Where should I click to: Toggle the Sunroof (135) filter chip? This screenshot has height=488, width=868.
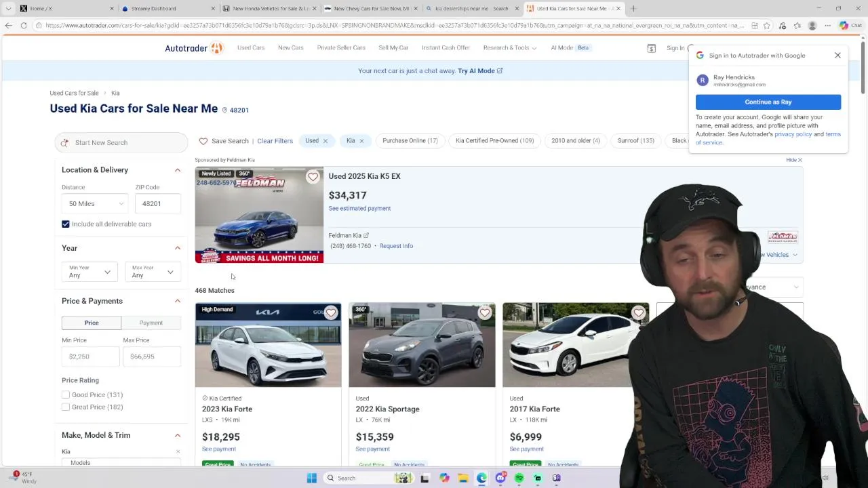635,141
